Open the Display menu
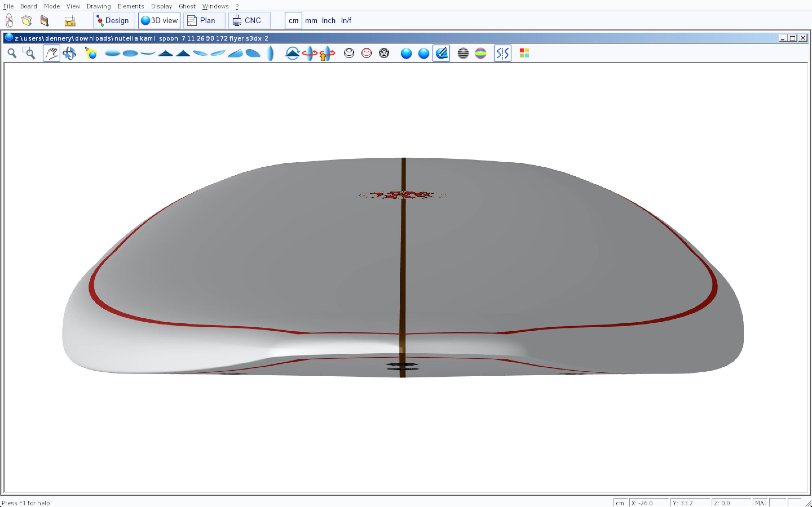This screenshot has width=812, height=507. point(161,6)
